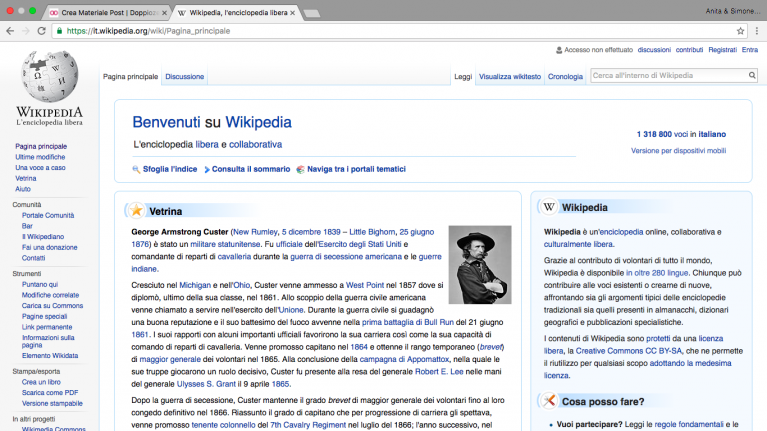Select the Visualizza wikitesto tab

point(510,77)
